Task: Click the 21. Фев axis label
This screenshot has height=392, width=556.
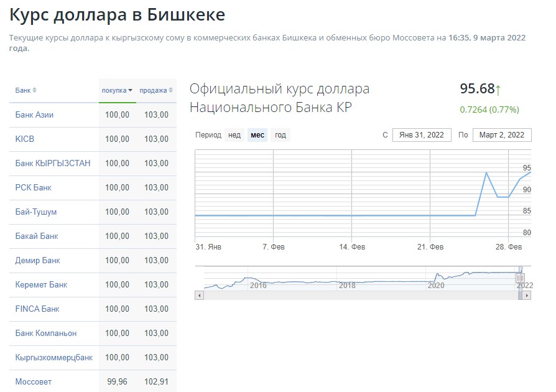Action: 430,247
